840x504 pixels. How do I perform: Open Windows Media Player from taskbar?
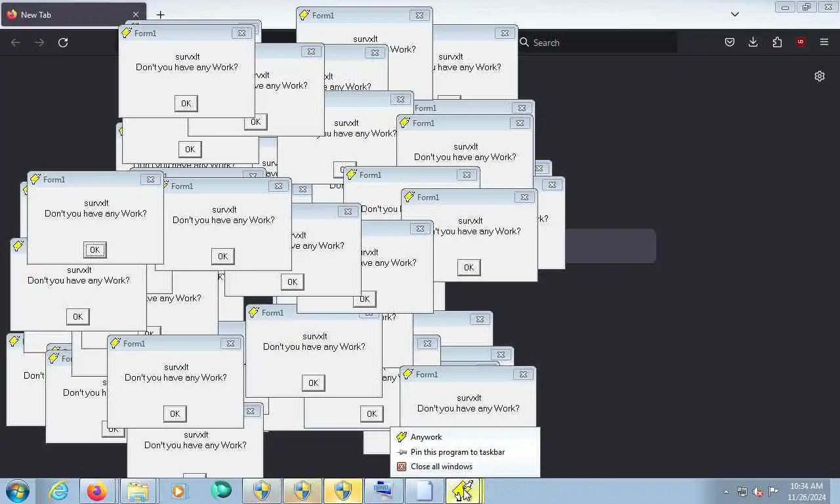[x=178, y=491]
